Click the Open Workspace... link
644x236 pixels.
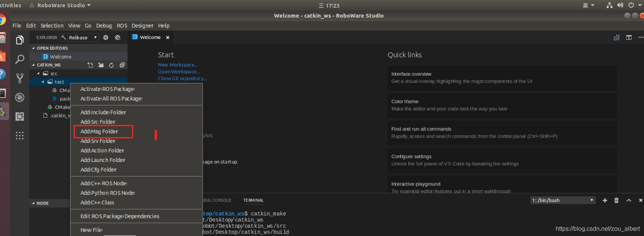179,72
